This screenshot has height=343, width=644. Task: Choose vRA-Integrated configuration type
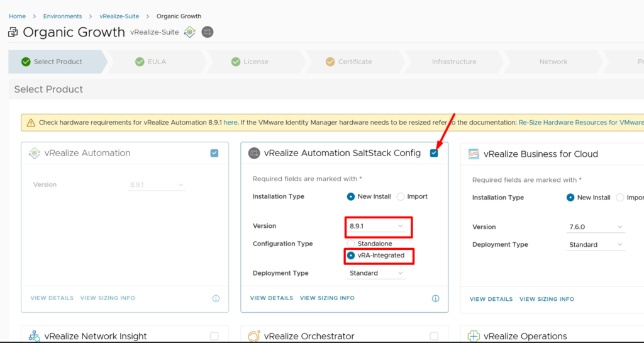tap(351, 256)
